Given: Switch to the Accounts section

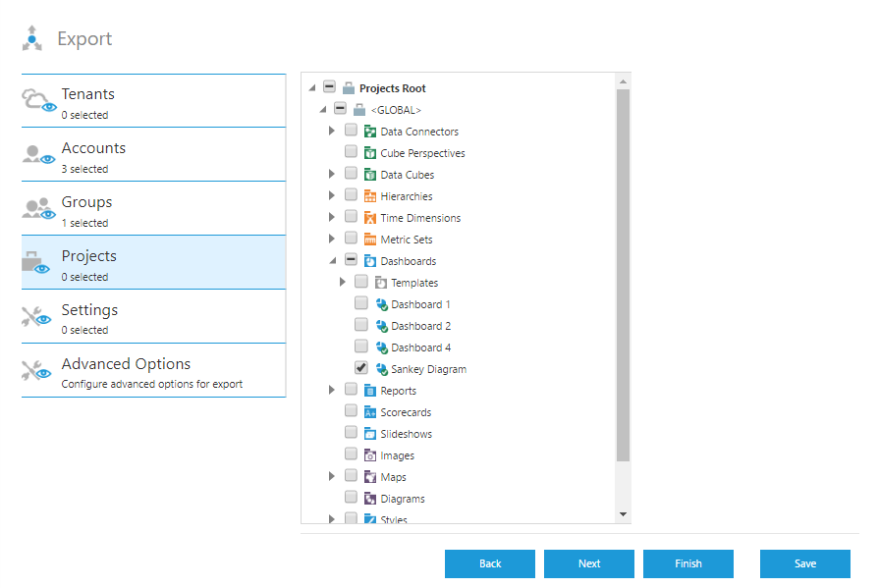Looking at the screenshot, I should pyautogui.click(x=153, y=155).
